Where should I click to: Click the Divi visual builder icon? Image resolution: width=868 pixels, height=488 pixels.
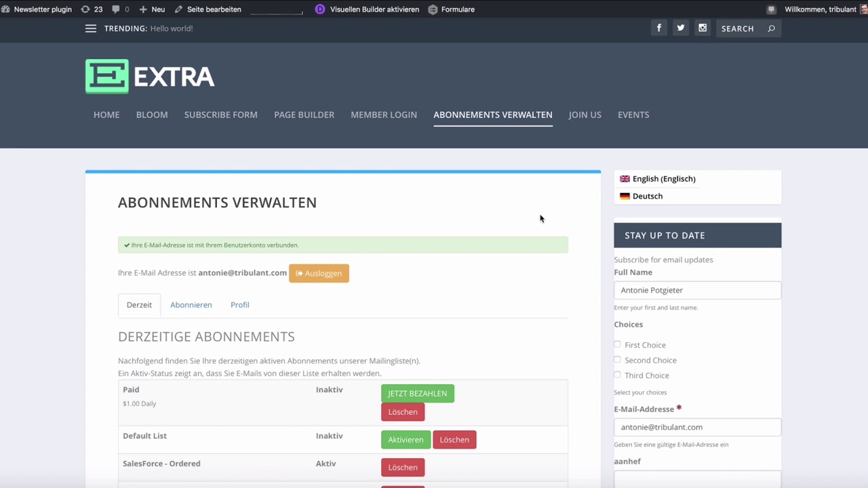[x=320, y=9]
